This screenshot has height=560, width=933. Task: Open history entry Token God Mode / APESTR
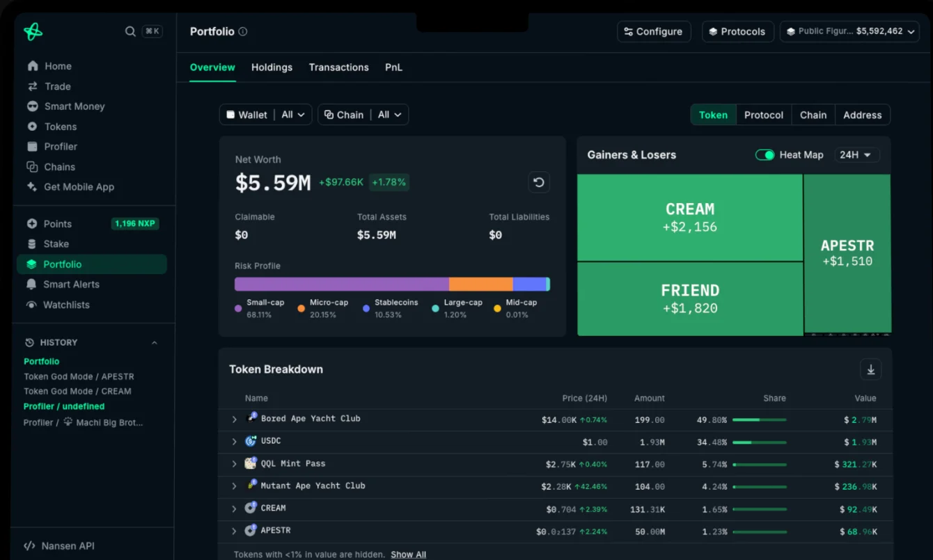coord(79,376)
